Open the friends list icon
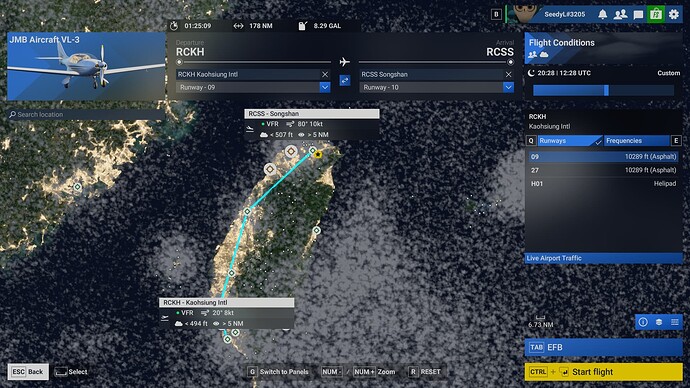The image size is (690, 388). pyautogui.click(x=620, y=14)
